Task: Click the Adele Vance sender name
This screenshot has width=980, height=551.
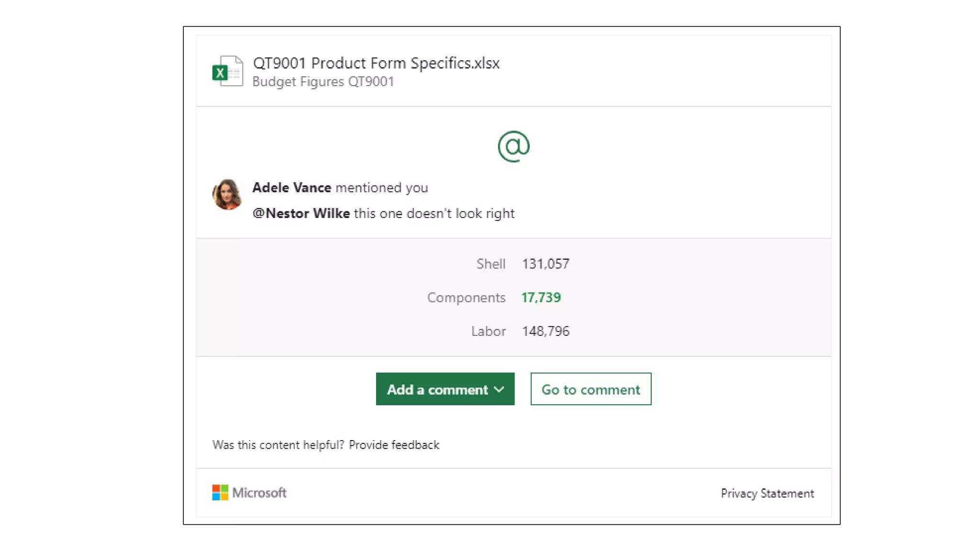Action: pyautogui.click(x=291, y=187)
